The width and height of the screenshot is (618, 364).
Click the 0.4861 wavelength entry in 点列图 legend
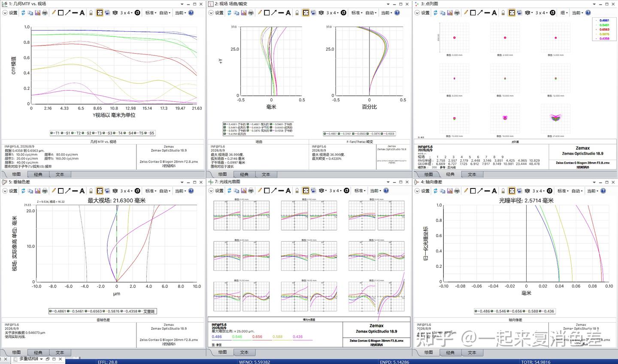click(604, 21)
